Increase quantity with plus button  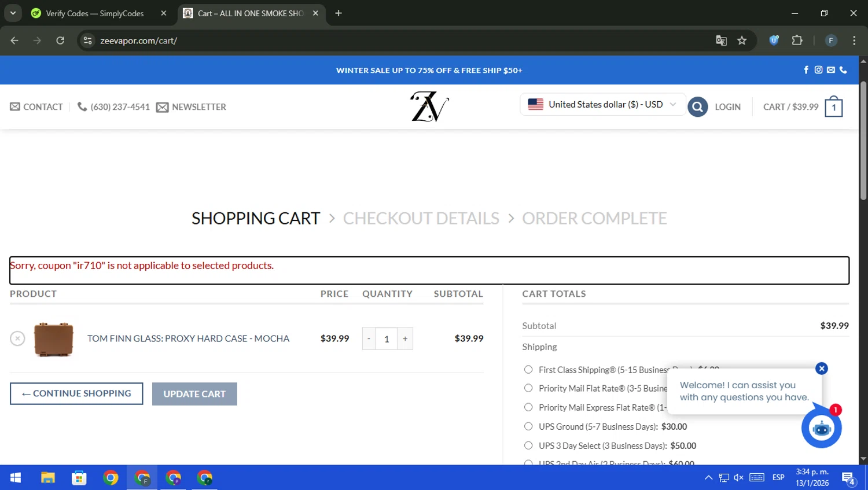(405, 338)
